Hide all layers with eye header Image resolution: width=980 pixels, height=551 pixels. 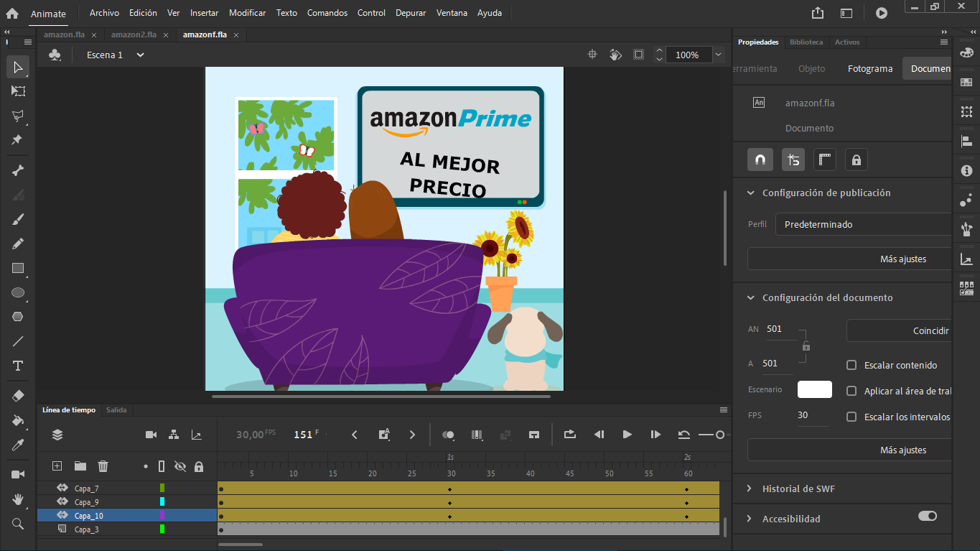(180, 466)
